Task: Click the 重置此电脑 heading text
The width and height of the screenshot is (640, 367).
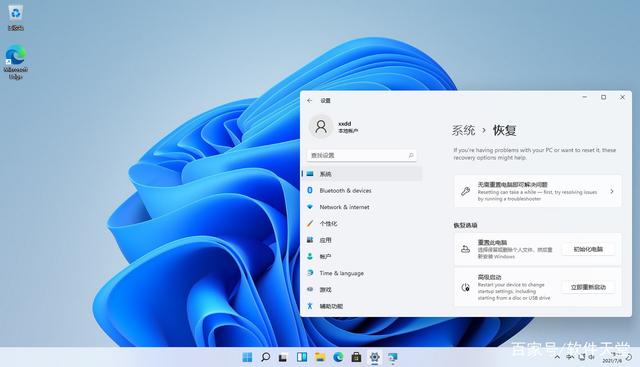Action: (x=492, y=242)
